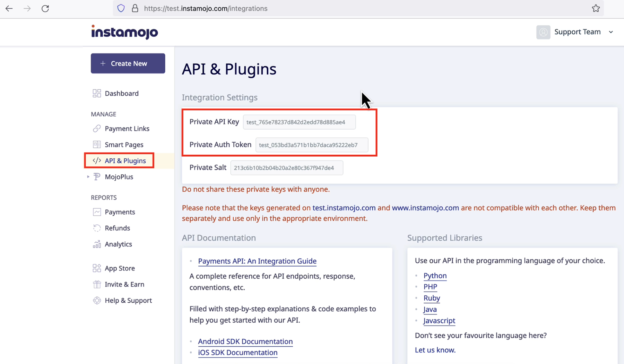Go to Payment Links menu item
624x364 pixels.
(127, 129)
